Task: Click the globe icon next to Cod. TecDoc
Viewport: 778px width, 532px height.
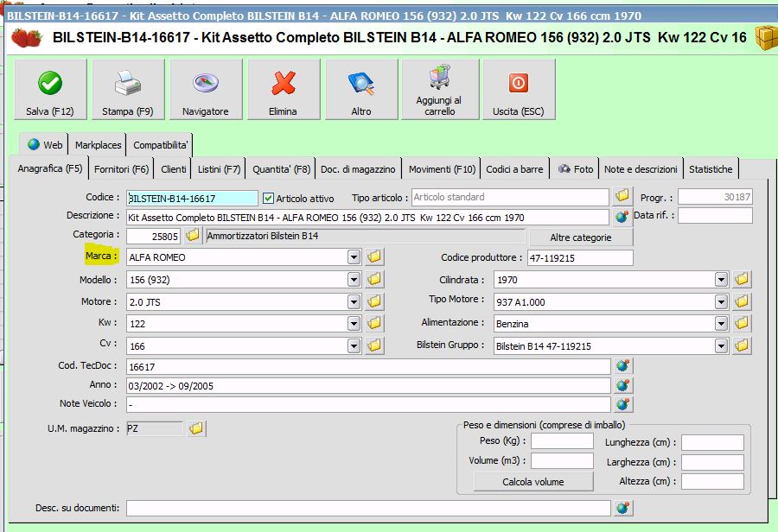Action: coord(622,366)
